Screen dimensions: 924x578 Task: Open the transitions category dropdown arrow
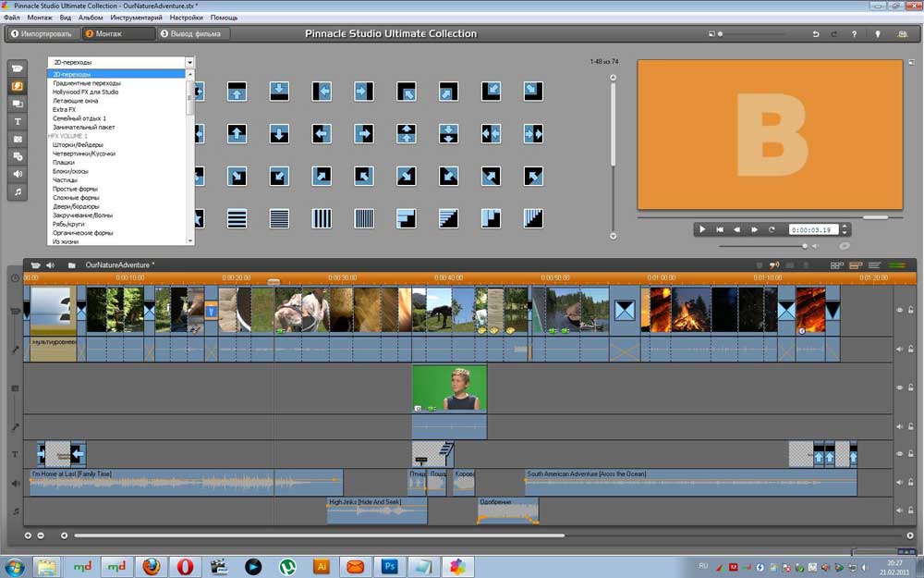(188, 62)
